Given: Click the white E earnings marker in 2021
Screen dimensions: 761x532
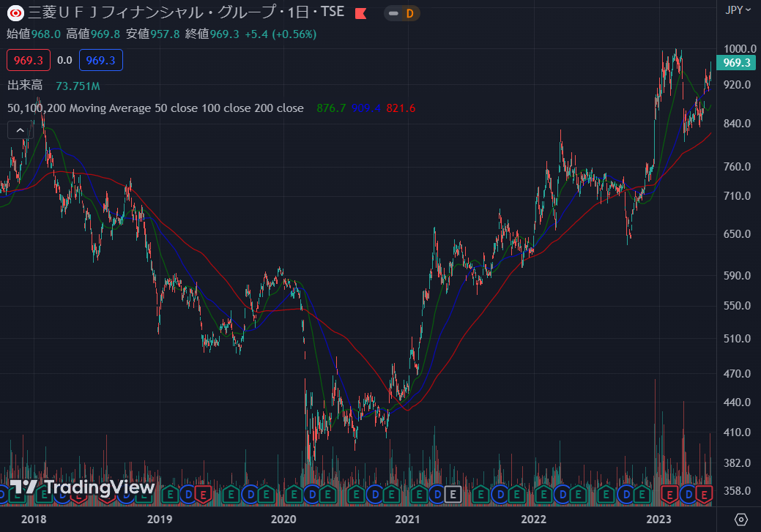Looking at the screenshot, I should [x=453, y=495].
